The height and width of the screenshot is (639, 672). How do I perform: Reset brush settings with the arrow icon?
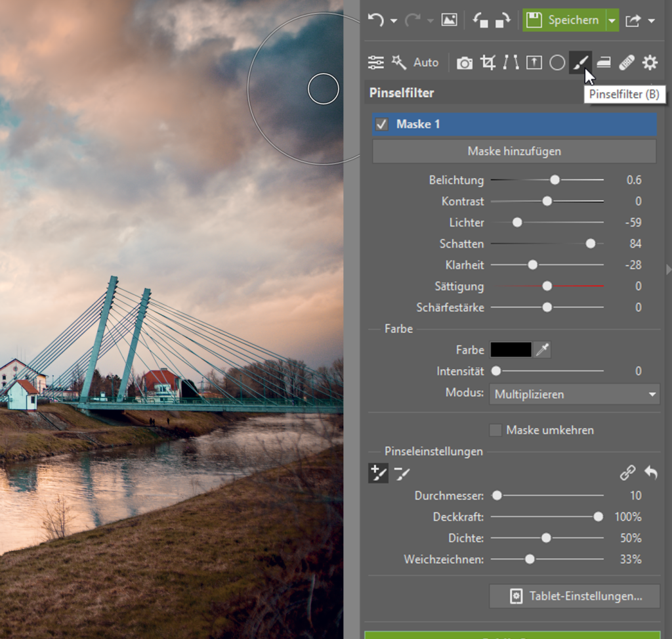[650, 472]
